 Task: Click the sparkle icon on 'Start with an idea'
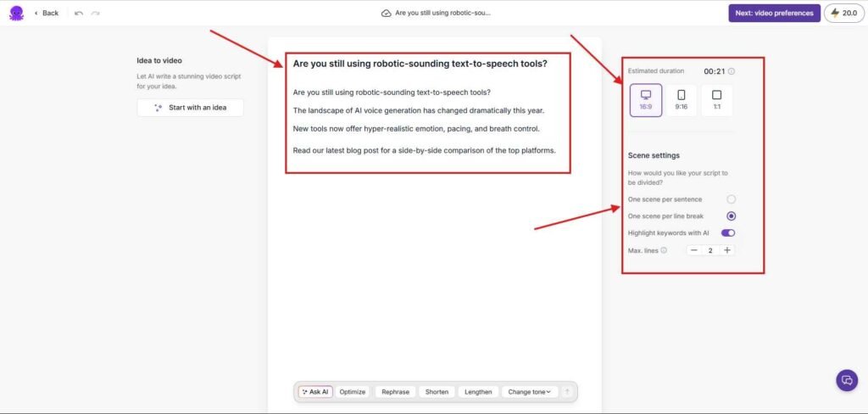tap(159, 108)
